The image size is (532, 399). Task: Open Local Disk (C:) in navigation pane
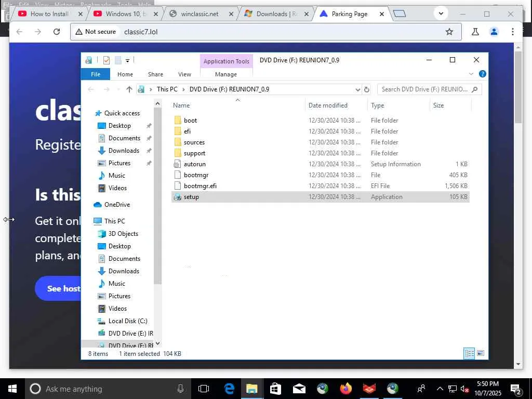[123, 321]
